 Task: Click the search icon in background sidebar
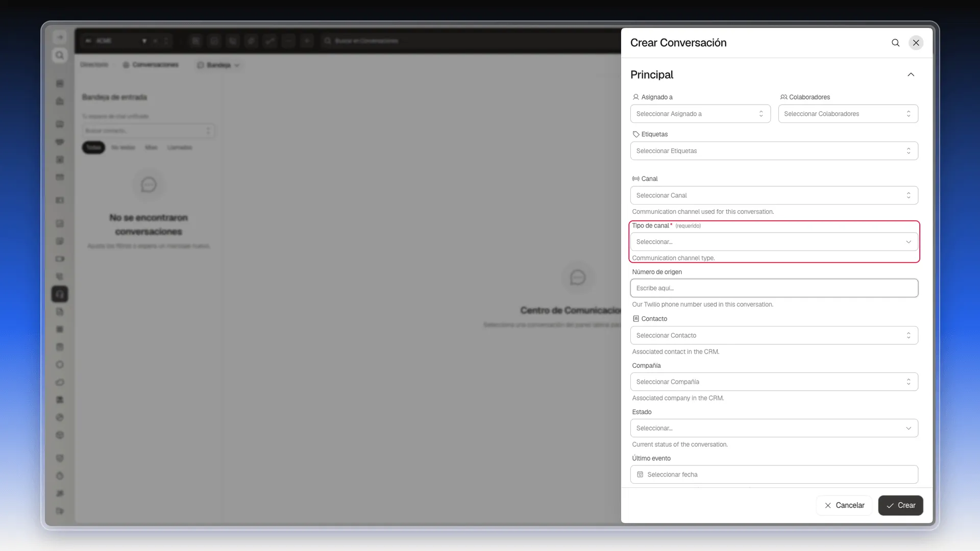(60, 55)
